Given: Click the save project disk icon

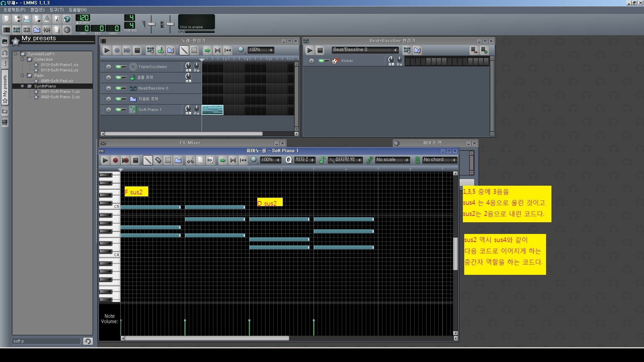Looking at the screenshot, I should (x=47, y=19).
